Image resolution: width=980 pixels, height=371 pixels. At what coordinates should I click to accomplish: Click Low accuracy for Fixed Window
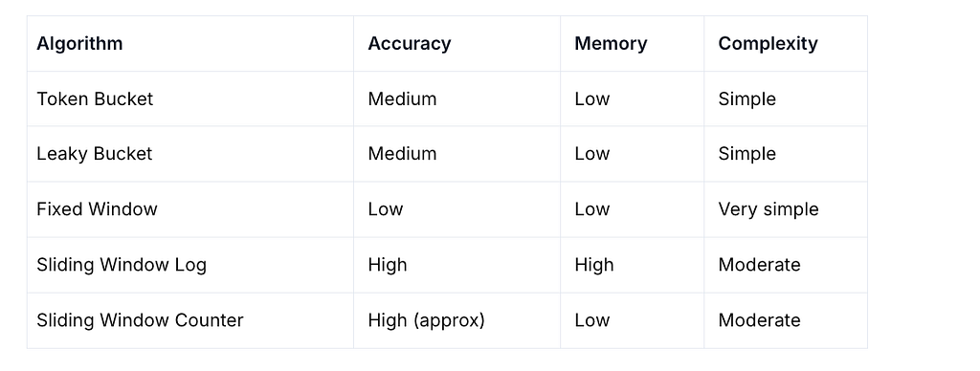tap(385, 208)
